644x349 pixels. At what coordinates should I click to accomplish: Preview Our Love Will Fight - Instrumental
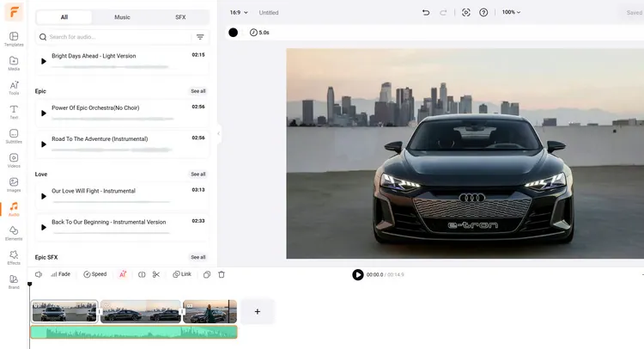(x=44, y=196)
